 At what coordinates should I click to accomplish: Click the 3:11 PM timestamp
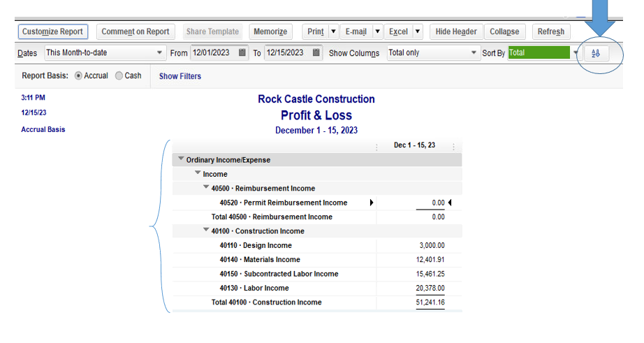point(34,98)
